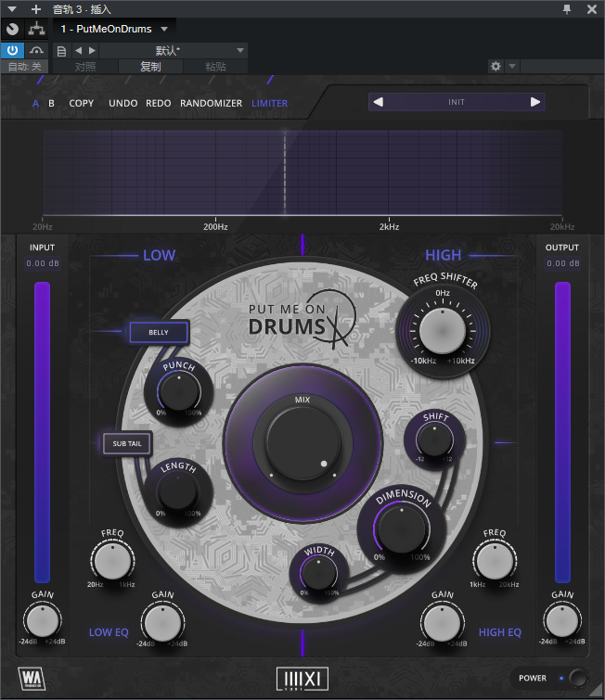605x700 pixels.
Task: Toggle 自动: 关 automation mode
Action: coord(24,67)
